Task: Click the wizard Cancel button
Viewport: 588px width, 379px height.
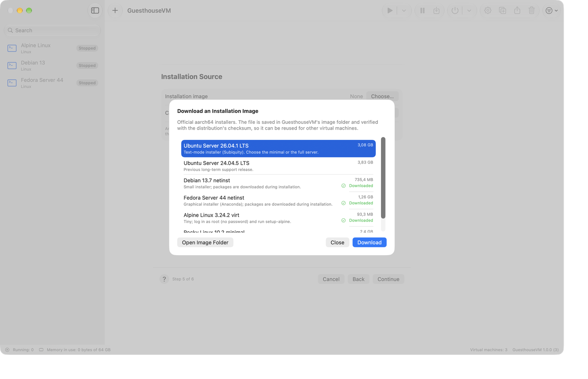Action: click(x=331, y=279)
